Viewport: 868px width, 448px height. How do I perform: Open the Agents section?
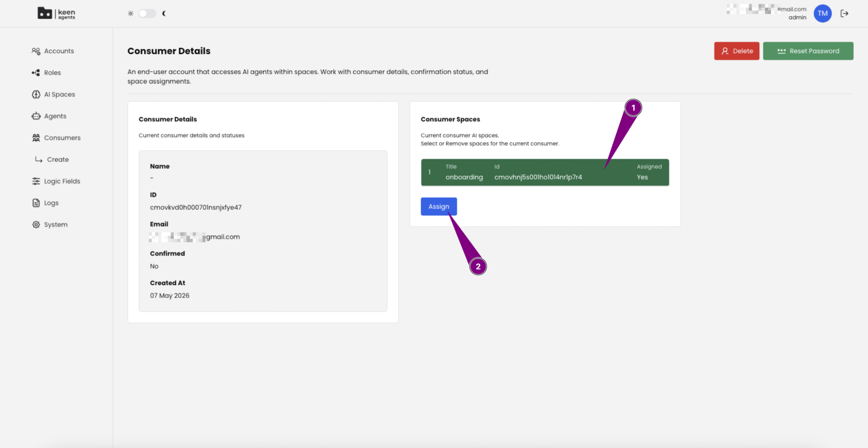pyautogui.click(x=55, y=116)
